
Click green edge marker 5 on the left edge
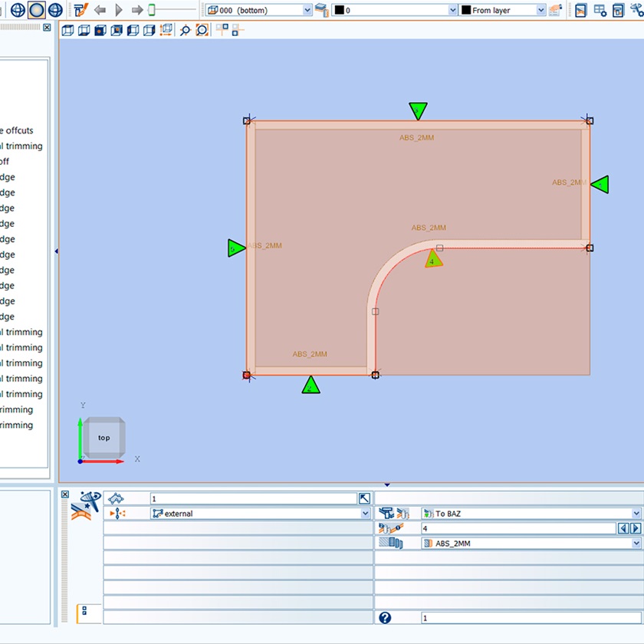[236, 248]
